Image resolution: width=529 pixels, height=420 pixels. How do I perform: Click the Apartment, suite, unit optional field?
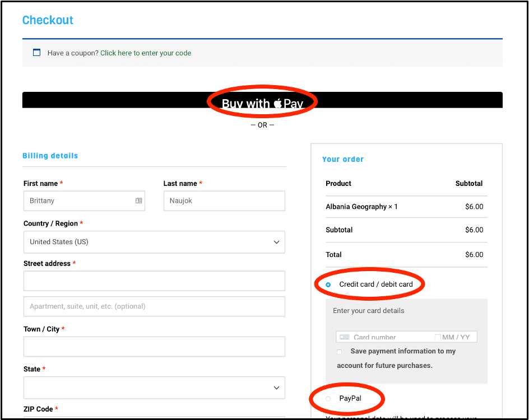click(x=154, y=306)
